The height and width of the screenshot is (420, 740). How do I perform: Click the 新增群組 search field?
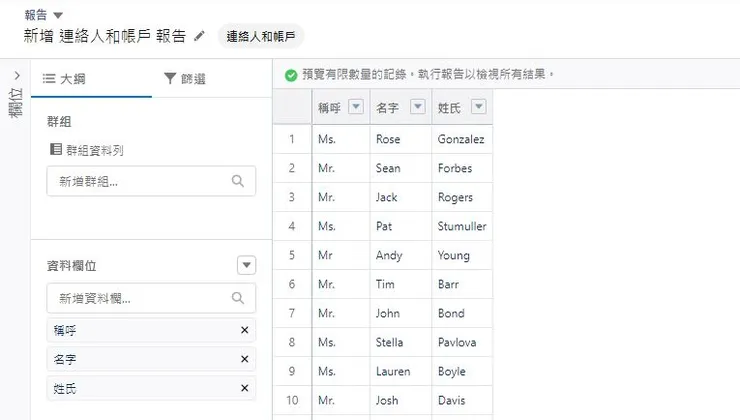151,181
